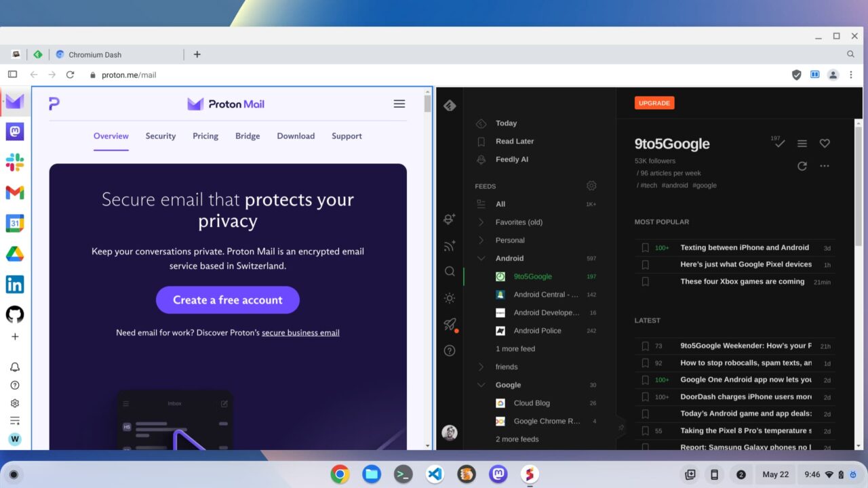Open the LinkedIn sidebar app
The image size is (868, 488).
pyautogui.click(x=15, y=284)
